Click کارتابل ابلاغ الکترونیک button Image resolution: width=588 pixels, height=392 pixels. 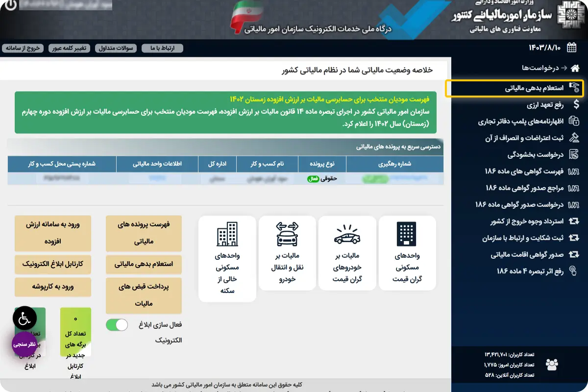pyautogui.click(x=52, y=264)
